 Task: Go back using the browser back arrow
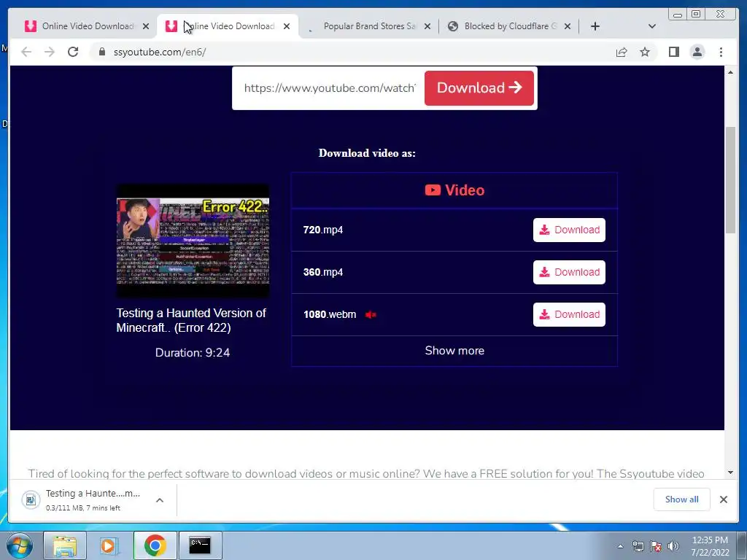click(x=26, y=52)
